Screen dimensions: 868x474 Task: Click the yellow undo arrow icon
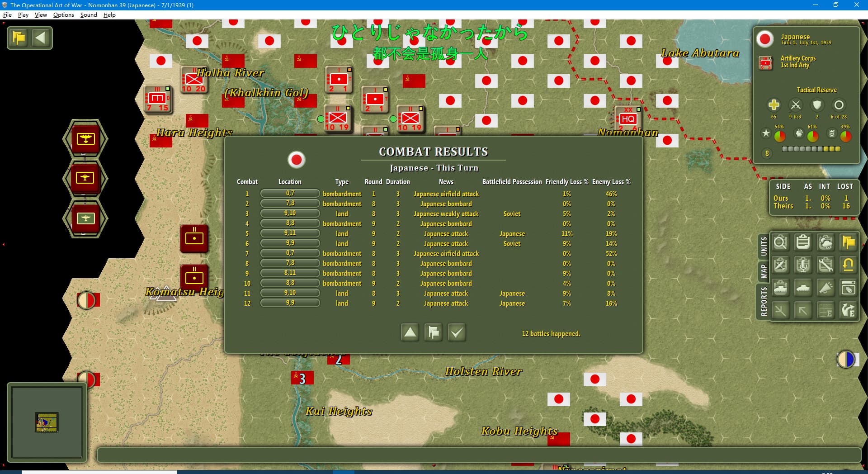(x=848, y=265)
